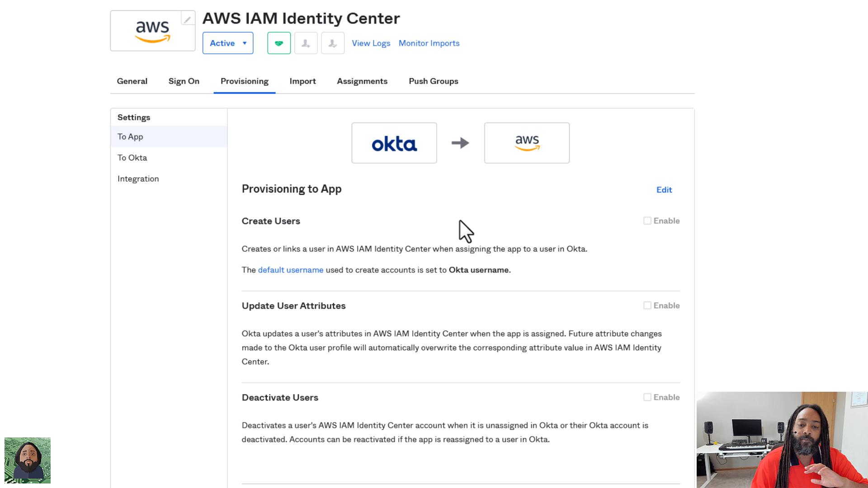The image size is (868, 488).
Task: Open the Assignments tab
Action: tap(362, 81)
